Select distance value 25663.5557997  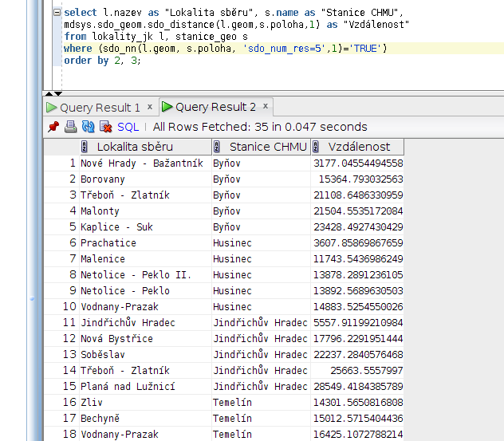click(357, 371)
